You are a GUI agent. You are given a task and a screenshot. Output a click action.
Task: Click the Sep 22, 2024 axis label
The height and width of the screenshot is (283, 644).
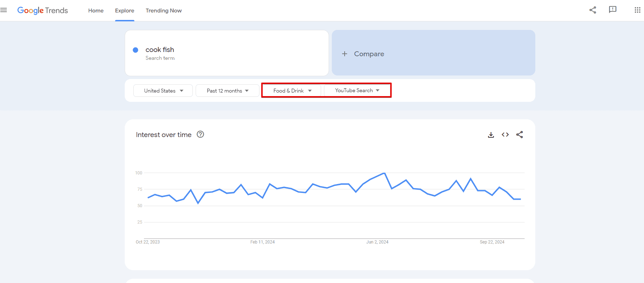492,242
